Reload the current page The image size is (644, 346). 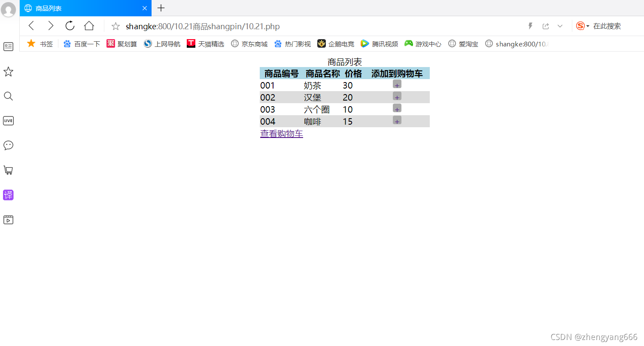70,26
